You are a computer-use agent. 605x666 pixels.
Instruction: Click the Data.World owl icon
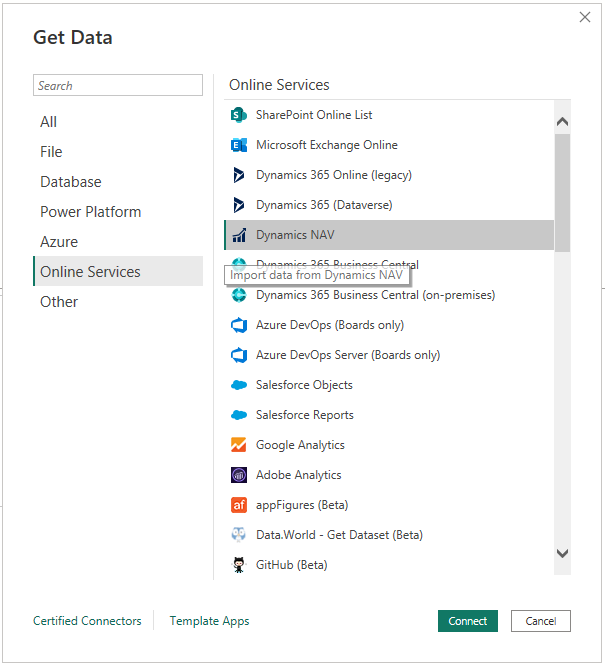click(x=239, y=535)
